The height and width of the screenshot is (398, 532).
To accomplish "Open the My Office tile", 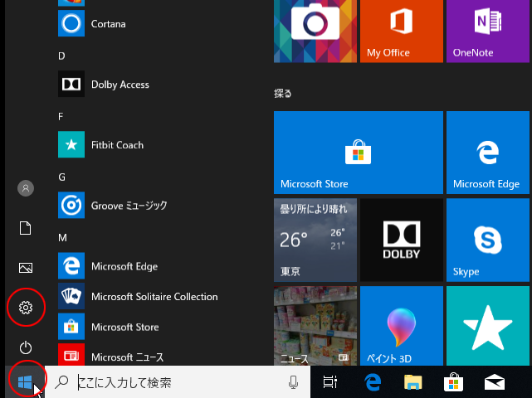I will click(x=400, y=32).
